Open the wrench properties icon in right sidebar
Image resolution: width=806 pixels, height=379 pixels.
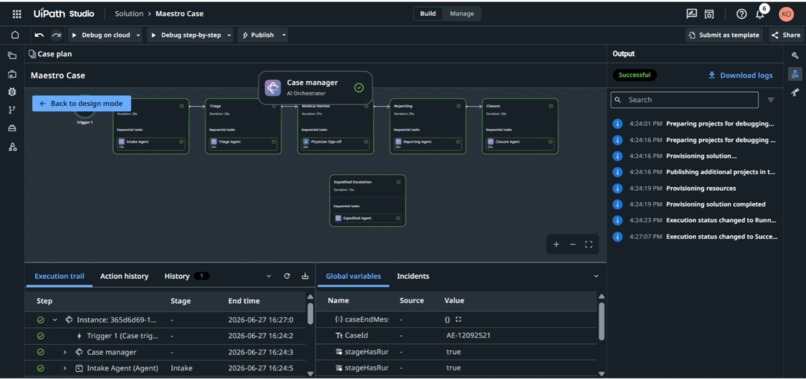(795, 56)
